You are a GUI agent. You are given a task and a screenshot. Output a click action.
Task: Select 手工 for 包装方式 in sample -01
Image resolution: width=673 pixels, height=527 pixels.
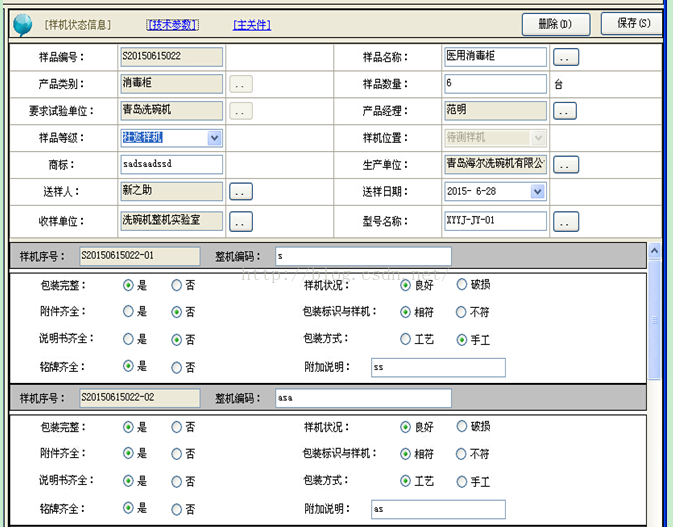pos(461,340)
